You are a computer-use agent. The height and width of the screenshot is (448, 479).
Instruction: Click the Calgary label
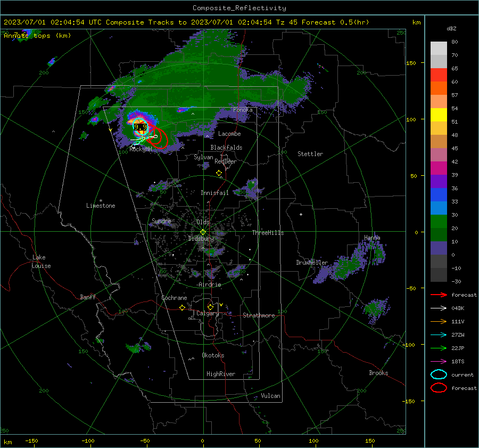208,313
